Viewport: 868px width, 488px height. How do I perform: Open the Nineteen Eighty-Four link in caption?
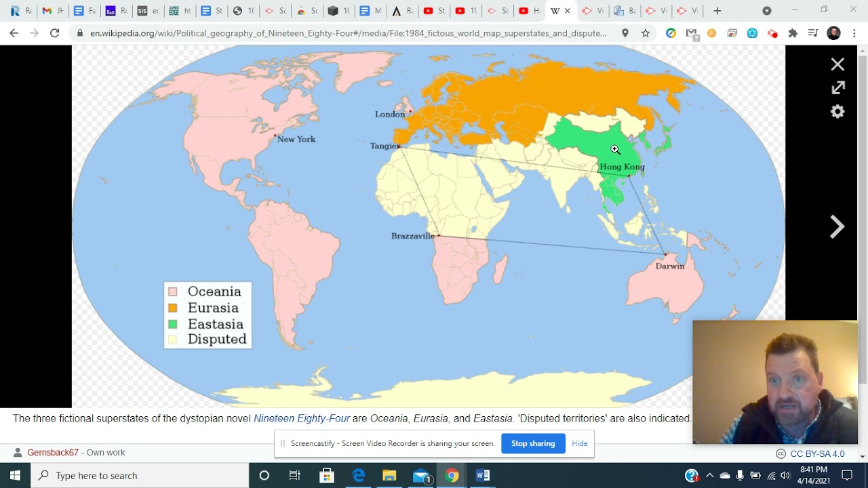(x=302, y=418)
